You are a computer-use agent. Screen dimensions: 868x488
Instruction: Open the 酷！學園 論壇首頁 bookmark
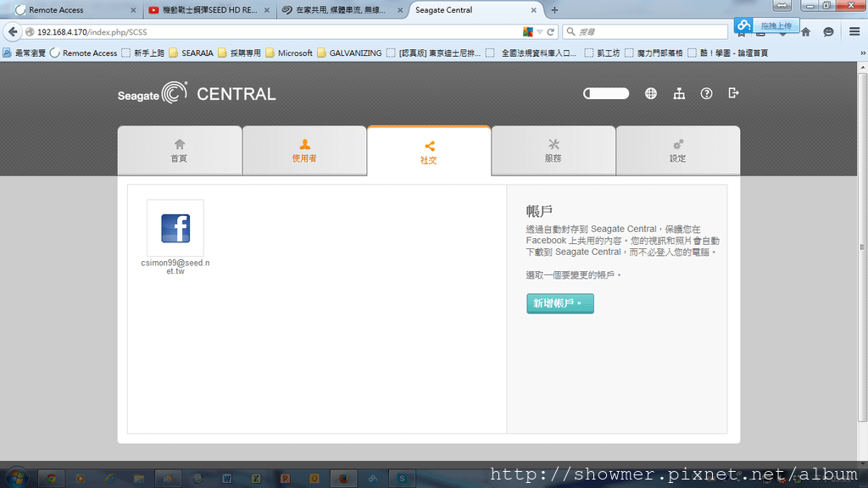pos(728,53)
